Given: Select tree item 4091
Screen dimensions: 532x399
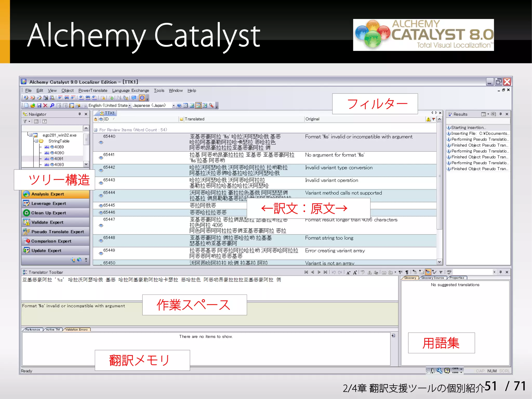Looking at the screenshot, I should (59, 159).
